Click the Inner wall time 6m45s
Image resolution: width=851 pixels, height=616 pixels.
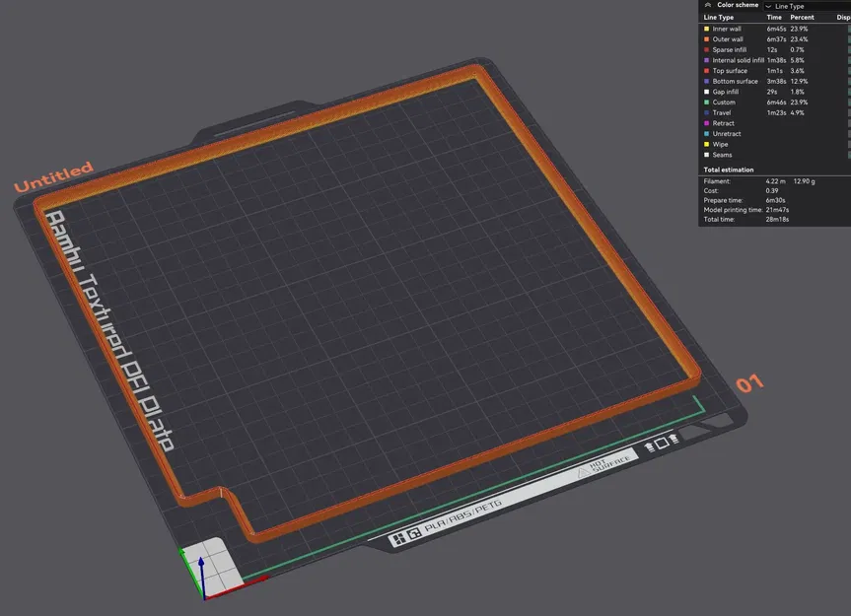click(776, 29)
